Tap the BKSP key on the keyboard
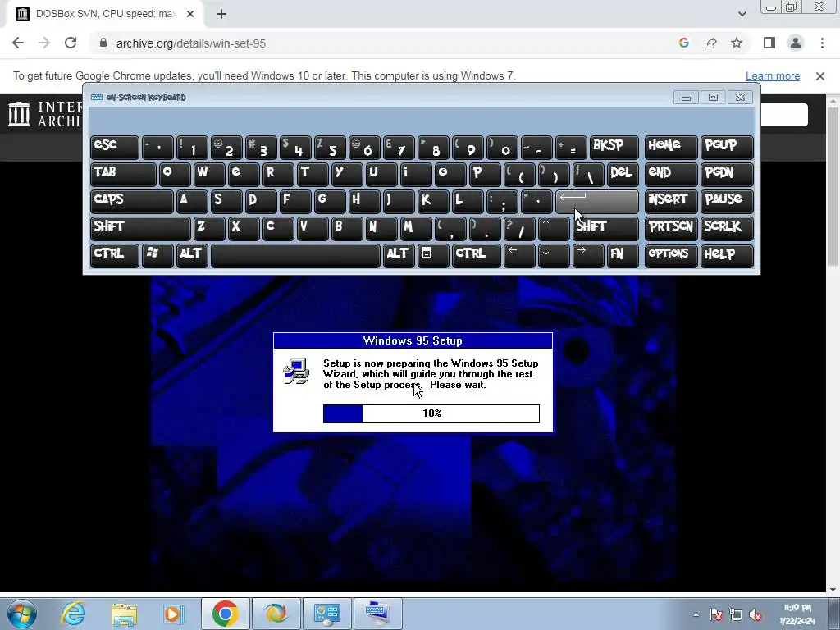 point(614,147)
